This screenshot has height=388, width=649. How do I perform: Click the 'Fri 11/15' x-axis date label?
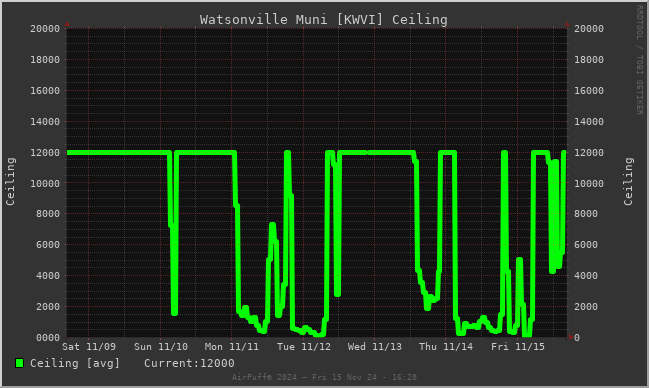tap(518, 347)
